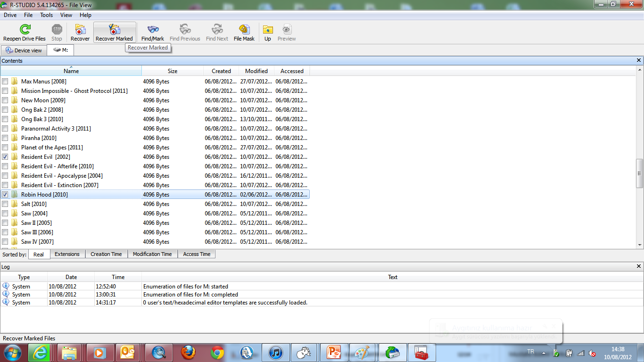Sort by Modification Time tab
This screenshot has width=644, height=362.
click(x=152, y=254)
